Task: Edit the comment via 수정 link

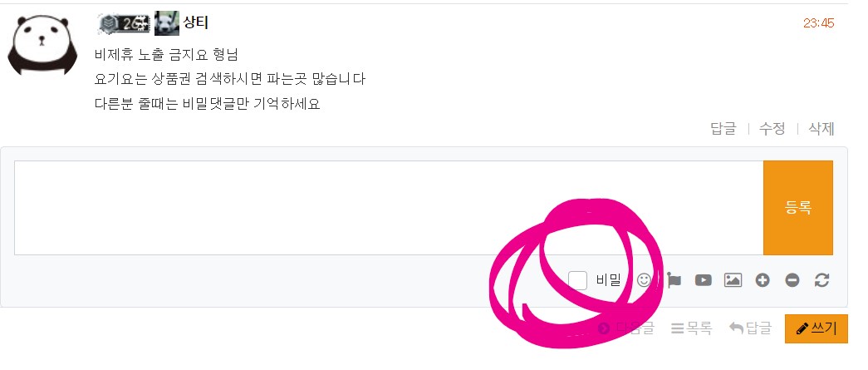Action: tap(772, 129)
